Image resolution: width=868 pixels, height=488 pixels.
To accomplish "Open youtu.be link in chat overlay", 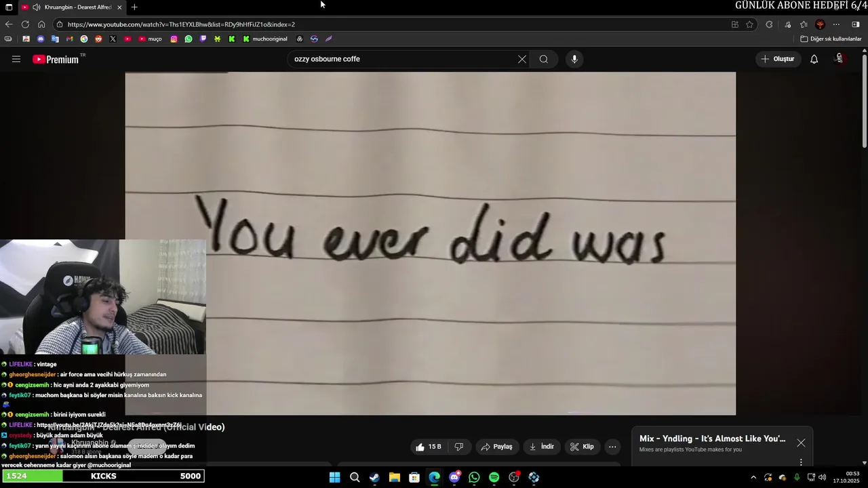I will pyautogui.click(x=108, y=425).
